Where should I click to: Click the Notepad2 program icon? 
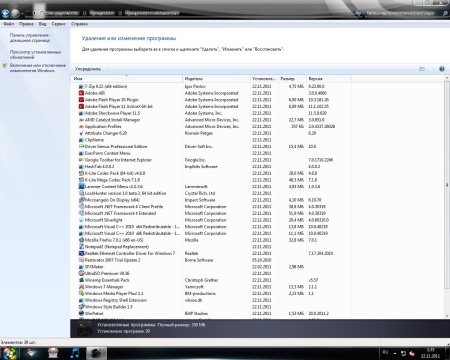click(x=81, y=246)
